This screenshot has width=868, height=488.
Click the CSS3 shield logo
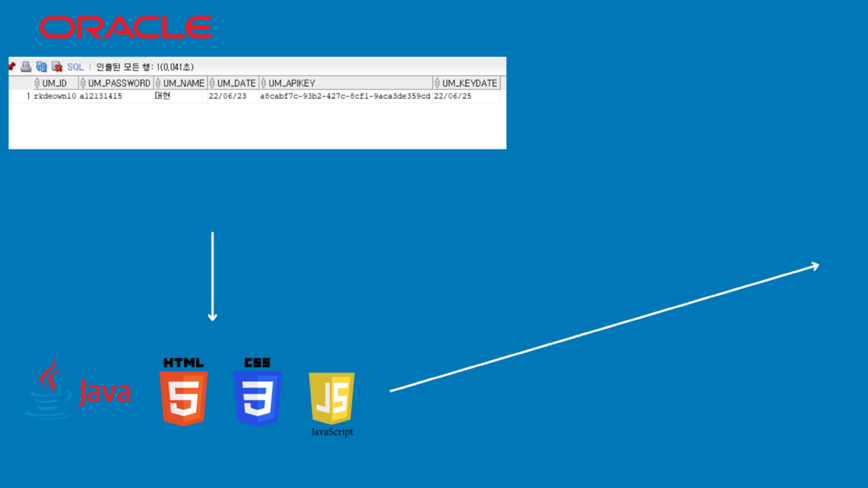[257, 392]
